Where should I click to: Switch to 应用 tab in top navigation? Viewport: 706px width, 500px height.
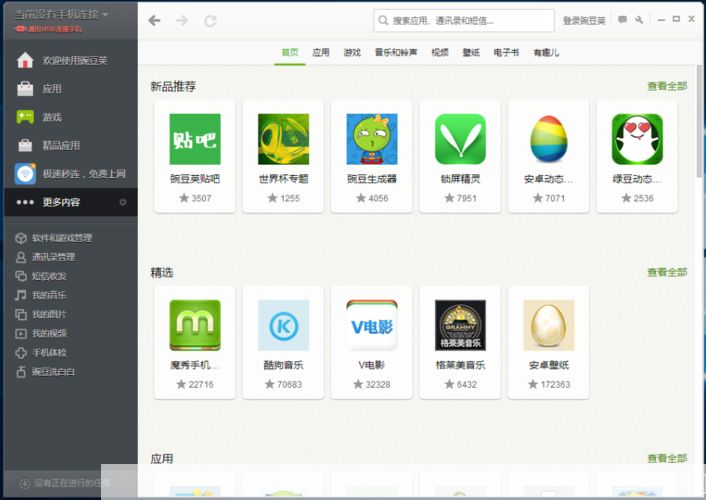(321, 53)
